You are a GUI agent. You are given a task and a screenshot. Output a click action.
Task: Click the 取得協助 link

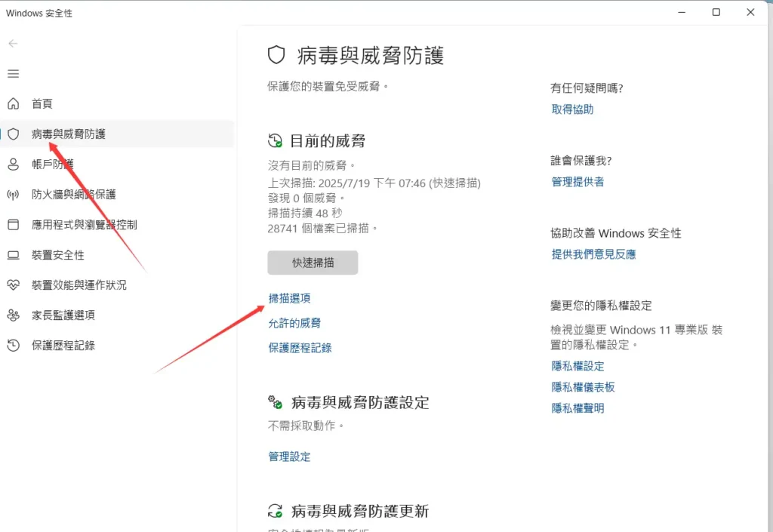pyautogui.click(x=572, y=109)
